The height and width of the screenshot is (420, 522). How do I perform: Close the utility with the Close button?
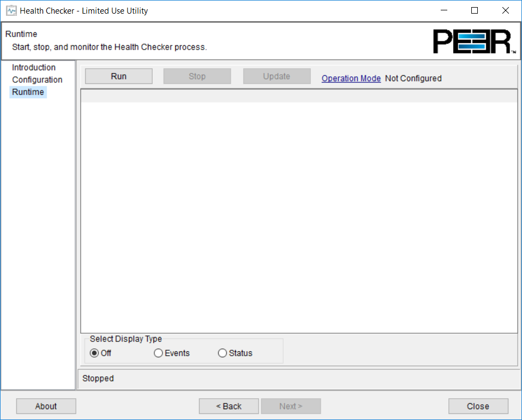coord(478,406)
